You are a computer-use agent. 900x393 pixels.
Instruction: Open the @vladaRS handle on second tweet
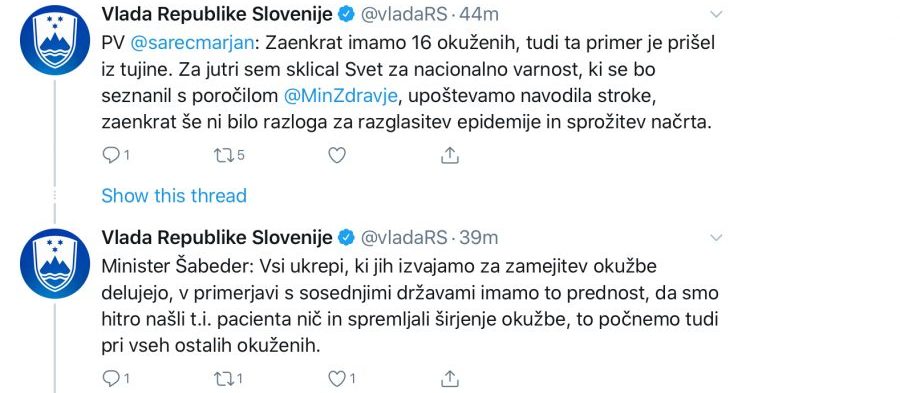(x=404, y=238)
